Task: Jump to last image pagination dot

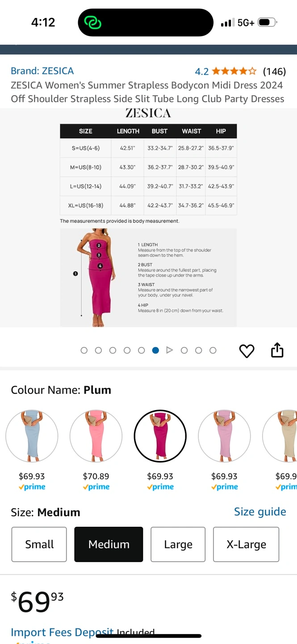Action: [213, 350]
